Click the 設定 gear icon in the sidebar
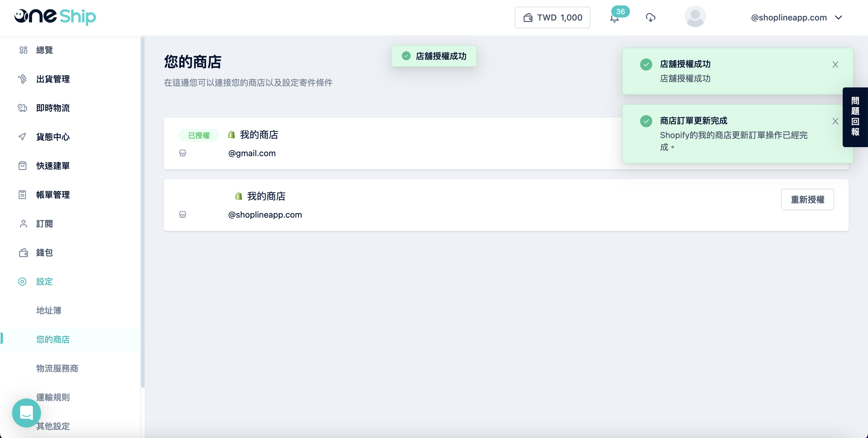The image size is (868, 438). click(x=22, y=281)
